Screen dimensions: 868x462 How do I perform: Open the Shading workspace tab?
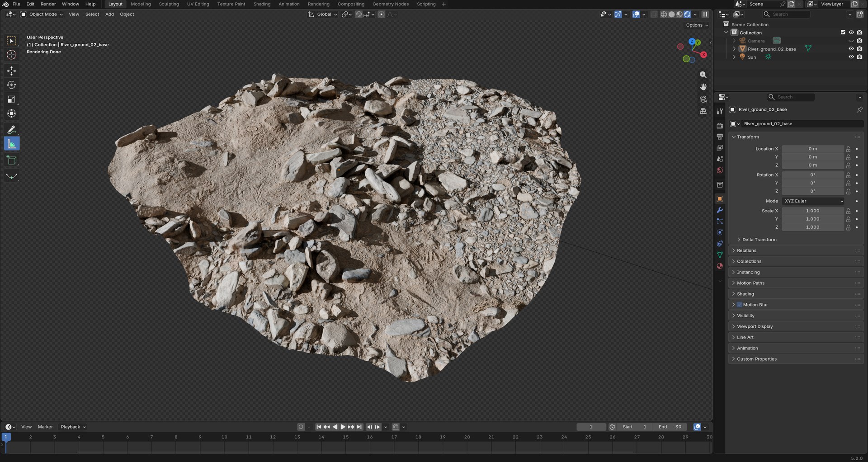(262, 4)
